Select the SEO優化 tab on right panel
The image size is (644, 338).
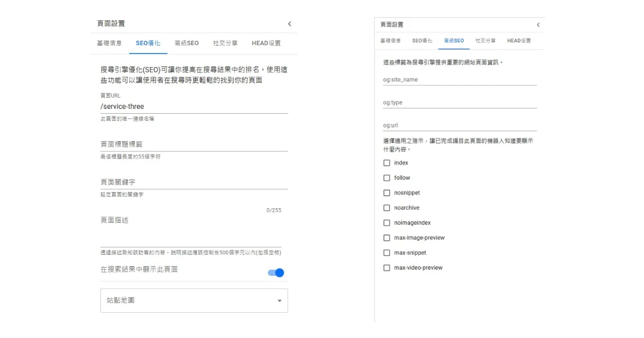point(422,40)
